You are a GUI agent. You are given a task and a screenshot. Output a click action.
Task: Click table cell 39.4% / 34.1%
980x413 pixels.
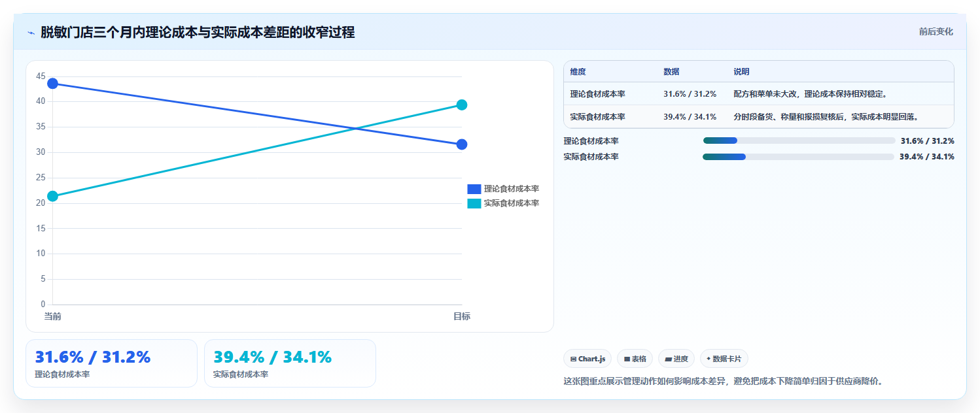[x=690, y=117]
